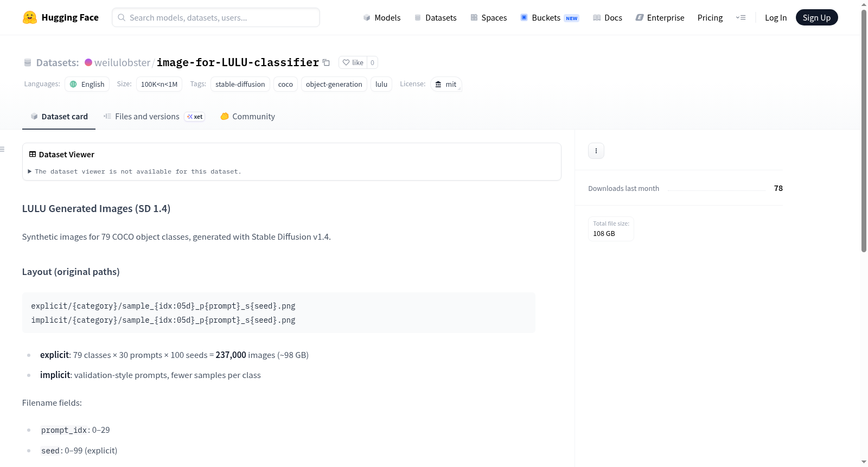Click the Datasets: breadcrumb label
The image size is (868, 467).
58,62
